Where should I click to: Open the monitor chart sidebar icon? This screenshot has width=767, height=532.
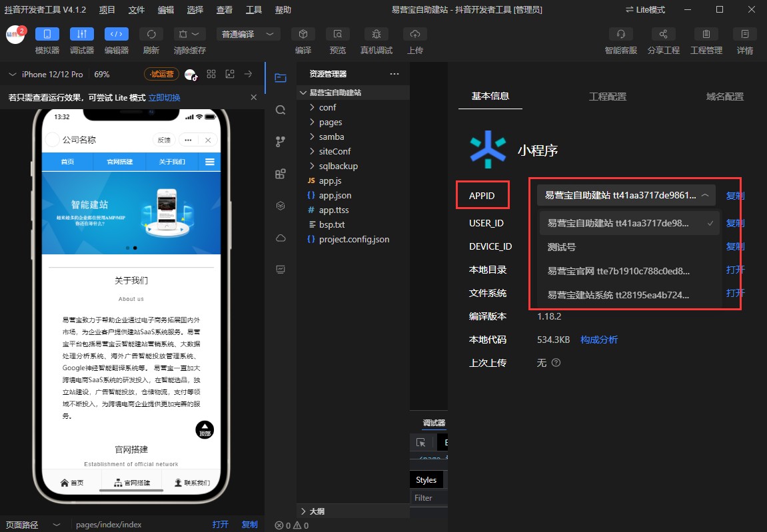click(x=281, y=270)
